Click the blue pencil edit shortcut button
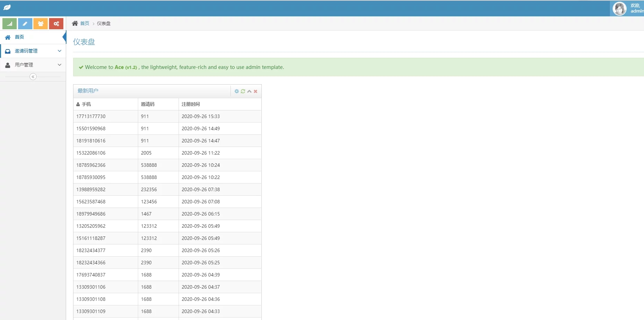 25,24
